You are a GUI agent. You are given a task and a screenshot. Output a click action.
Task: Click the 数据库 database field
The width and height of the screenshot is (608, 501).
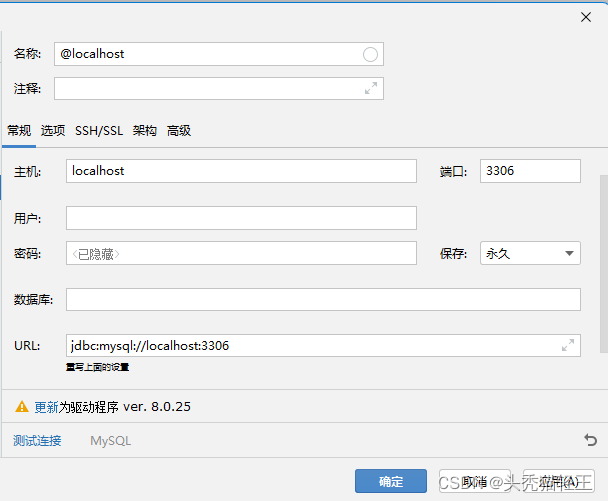[x=323, y=299]
